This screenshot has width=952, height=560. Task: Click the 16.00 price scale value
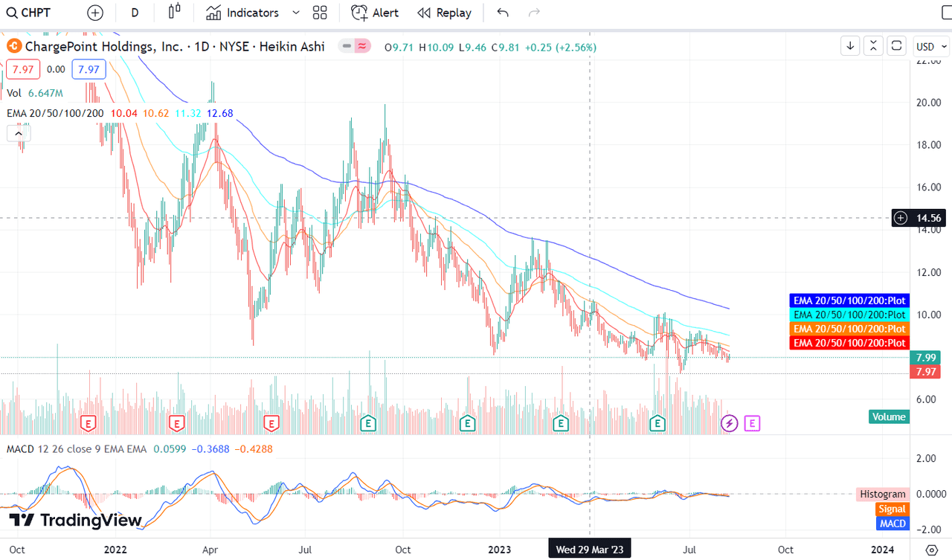tap(930, 187)
